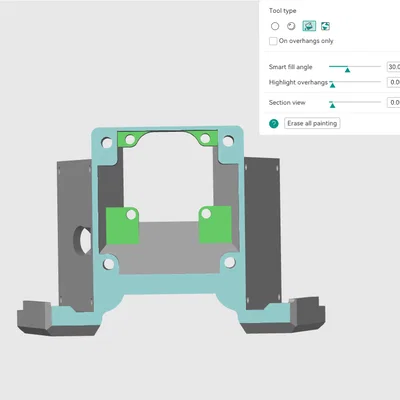Enable the On overhangs only checkbox

coord(273,41)
